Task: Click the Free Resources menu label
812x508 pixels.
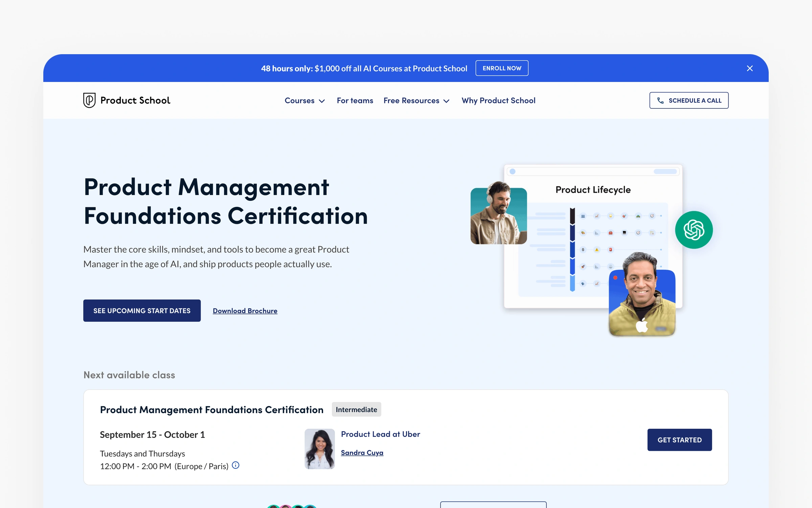Action: 411,101
